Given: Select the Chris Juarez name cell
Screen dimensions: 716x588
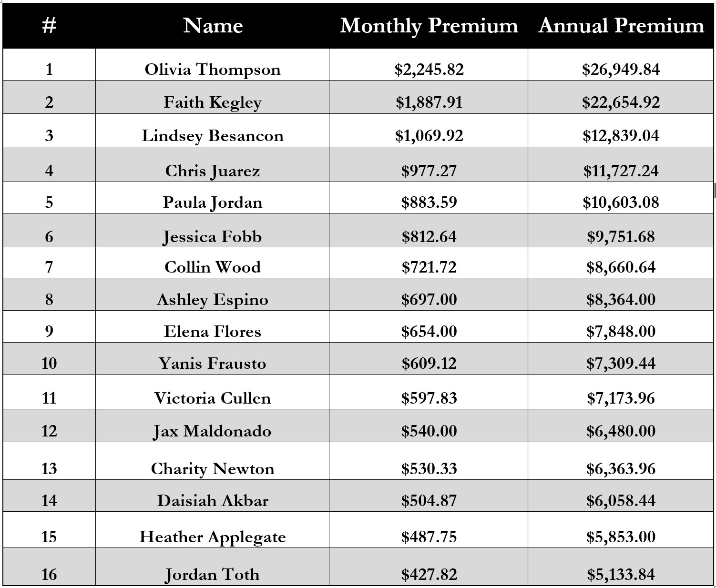Looking at the screenshot, I should tap(212, 164).
